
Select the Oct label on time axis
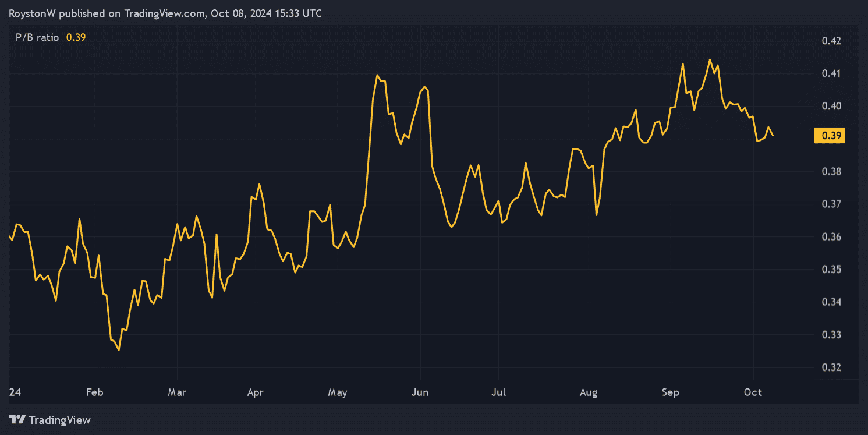[x=753, y=392]
